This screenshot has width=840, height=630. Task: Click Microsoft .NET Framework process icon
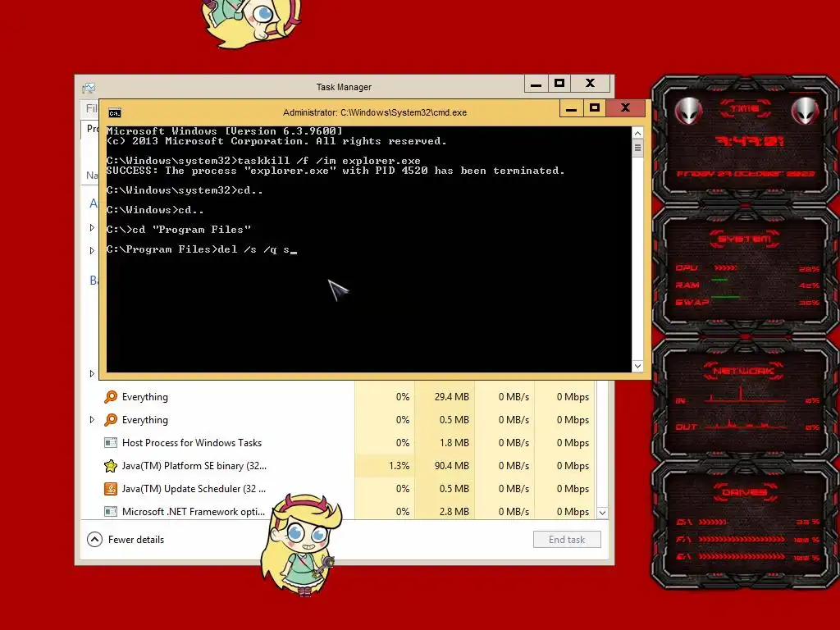pyautogui.click(x=111, y=512)
